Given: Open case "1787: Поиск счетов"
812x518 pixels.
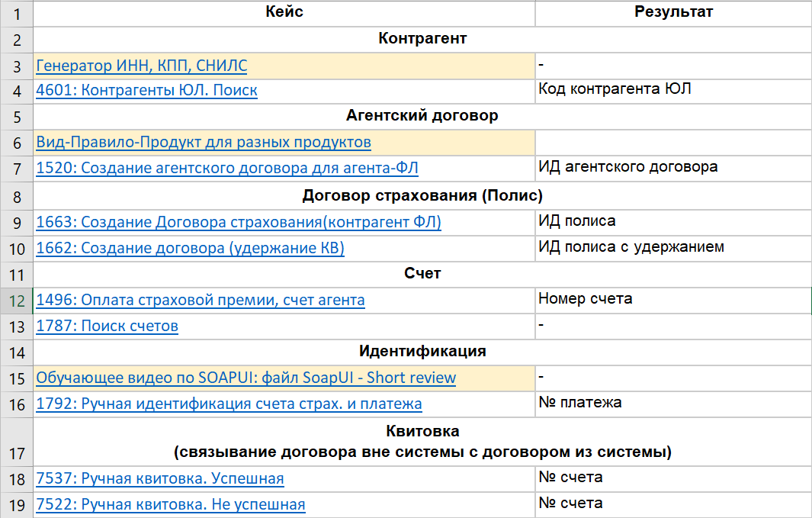Looking at the screenshot, I should [107, 326].
